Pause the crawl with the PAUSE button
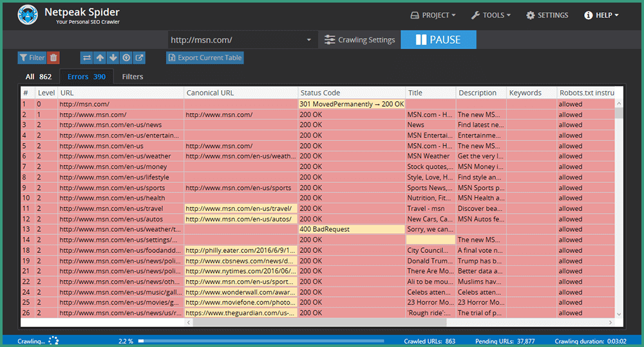The width and height of the screenshot is (644, 347). (438, 40)
